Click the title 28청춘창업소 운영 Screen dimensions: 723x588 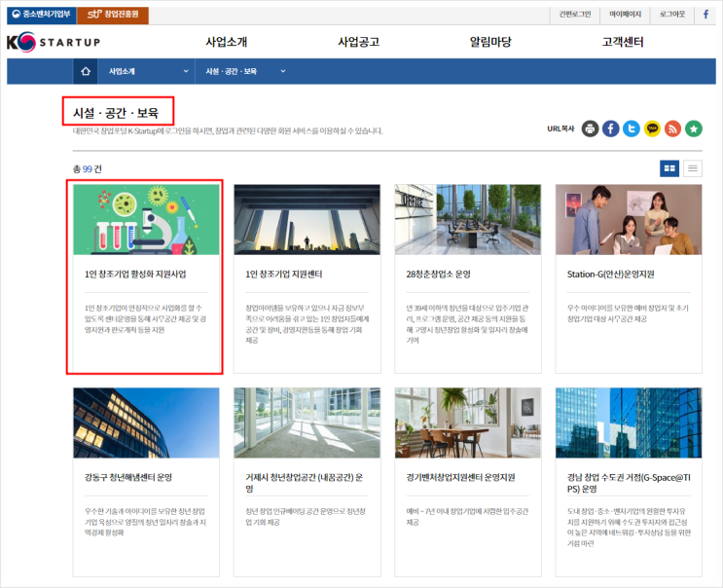point(439,275)
